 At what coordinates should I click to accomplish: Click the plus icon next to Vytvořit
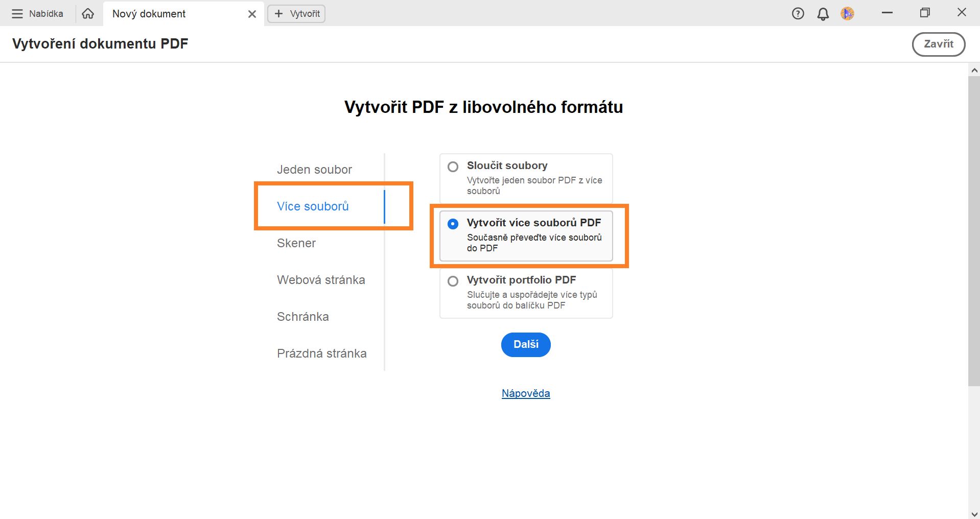tap(278, 14)
